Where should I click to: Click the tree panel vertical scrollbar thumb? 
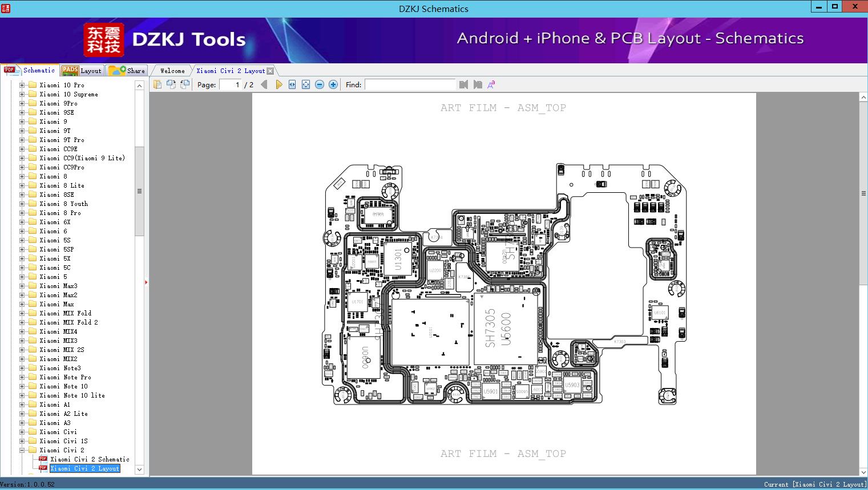point(139,191)
